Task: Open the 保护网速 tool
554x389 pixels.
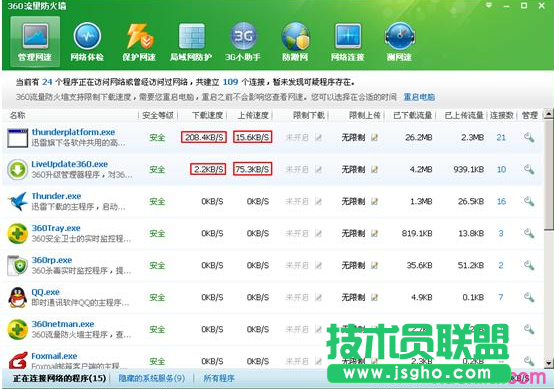Action: tap(139, 42)
